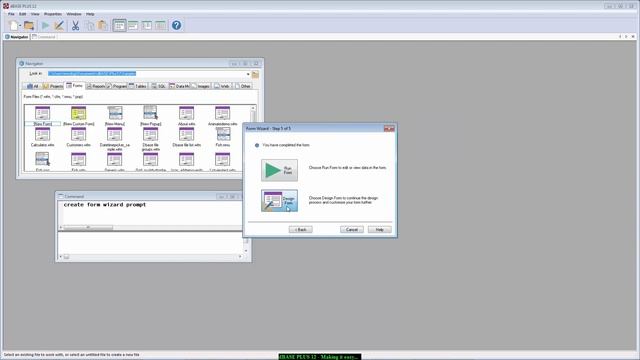Click the Back button in Form Wizard

[300, 230]
